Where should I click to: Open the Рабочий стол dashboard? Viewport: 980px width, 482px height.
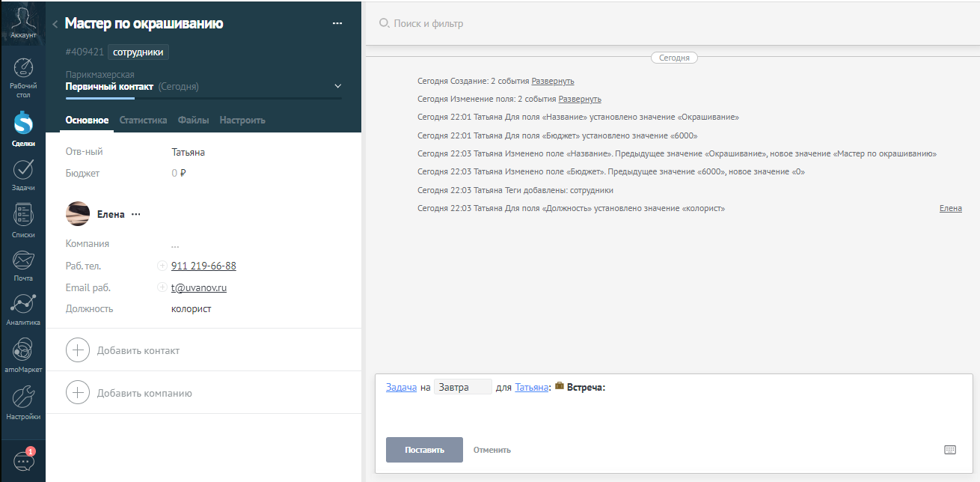point(23,73)
